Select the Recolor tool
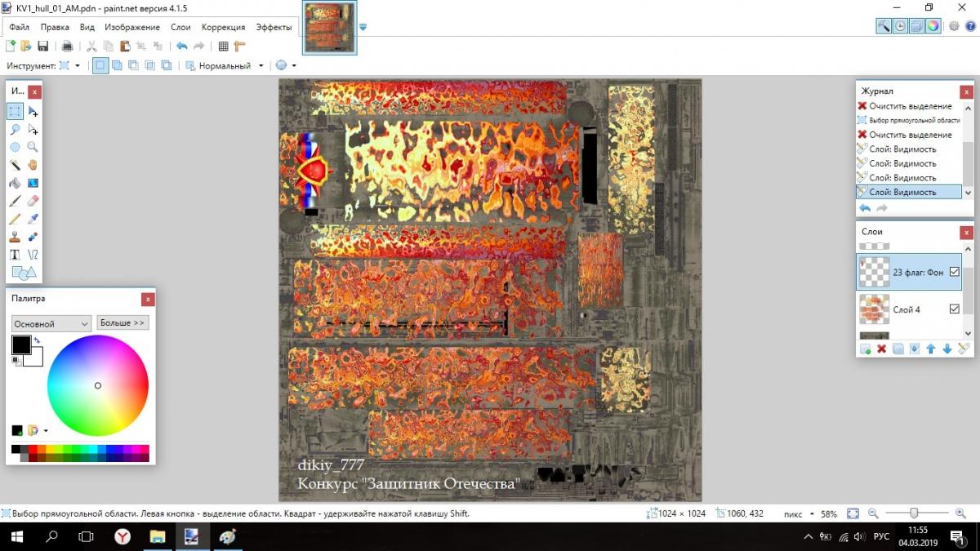Screen dimensions: 980x551 tap(33, 237)
